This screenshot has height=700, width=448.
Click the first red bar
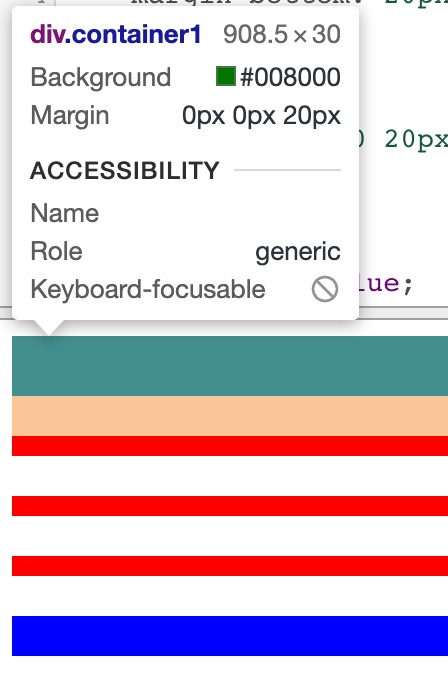pyautogui.click(x=230, y=446)
